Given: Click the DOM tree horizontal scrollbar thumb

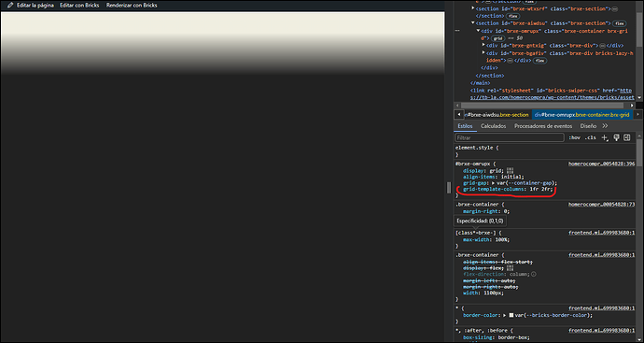Looking at the screenshot, I should pyautogui.click(x=542, y=106).
